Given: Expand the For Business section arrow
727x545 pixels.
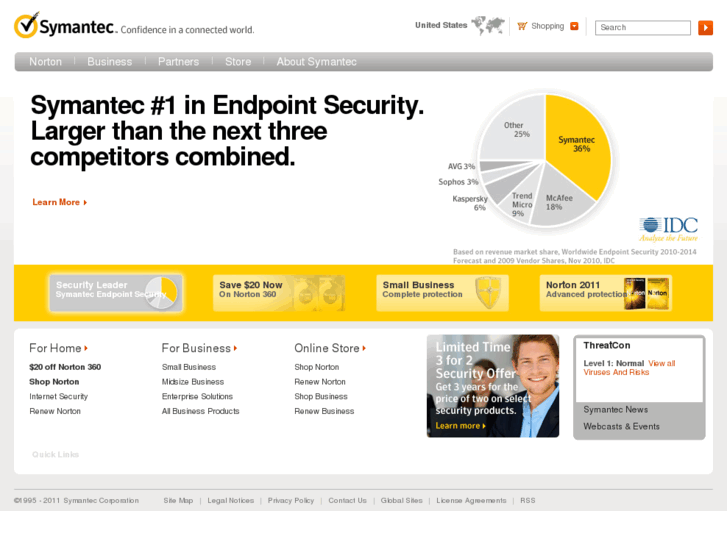Looking at the screenshot, I should [x=236, y=348].
